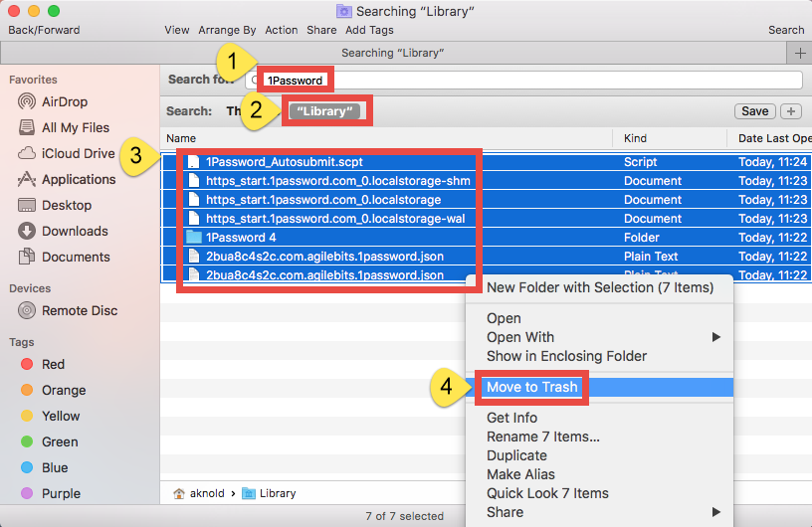Click the 1Password_Autosubmit.scpt file
812x527 pixels.
pos(285,162)
